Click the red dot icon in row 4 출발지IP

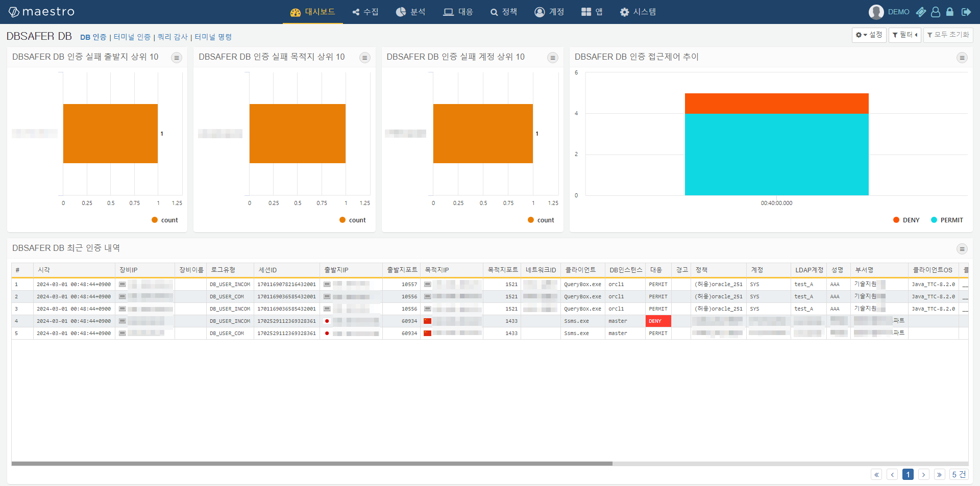[327, 321]
